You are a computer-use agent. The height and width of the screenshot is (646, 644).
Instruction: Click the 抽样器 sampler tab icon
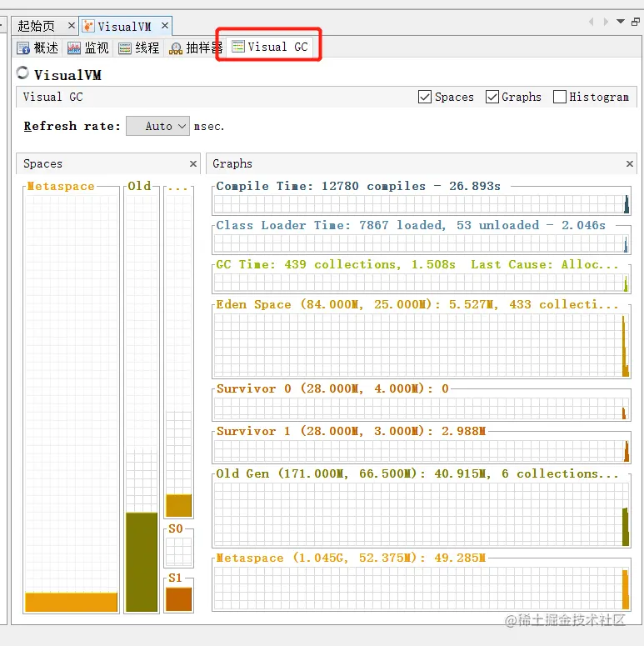tap(176, 48)
